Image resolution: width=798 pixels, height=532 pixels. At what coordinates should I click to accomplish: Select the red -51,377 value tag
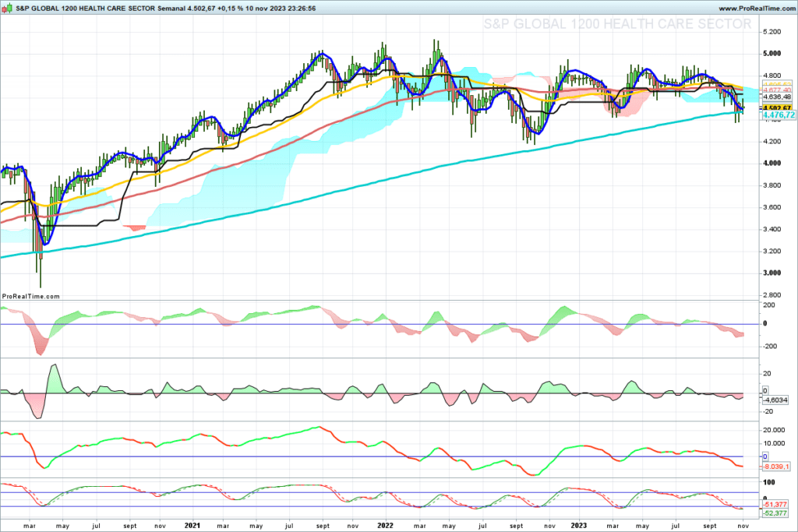(775, 505)
